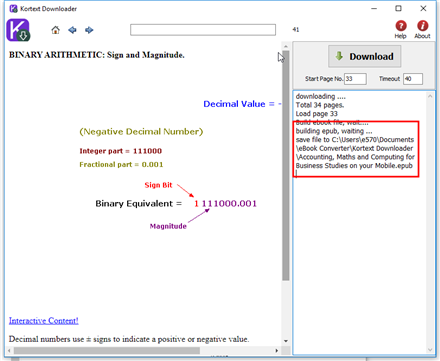Viewport: 440px width, 361px height.
Task: Go to the home page icon
Action: click(56, 30)
